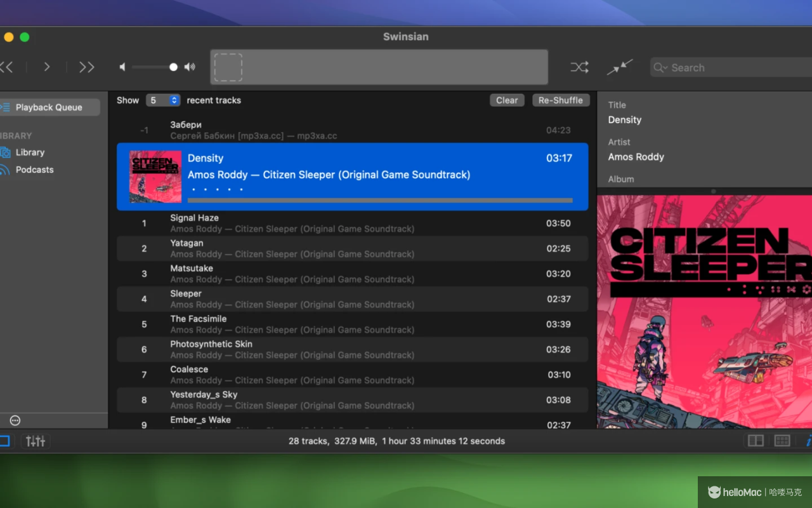812x508 pixels.
Task: Adjust the volume slider knob
Action: 173,67
